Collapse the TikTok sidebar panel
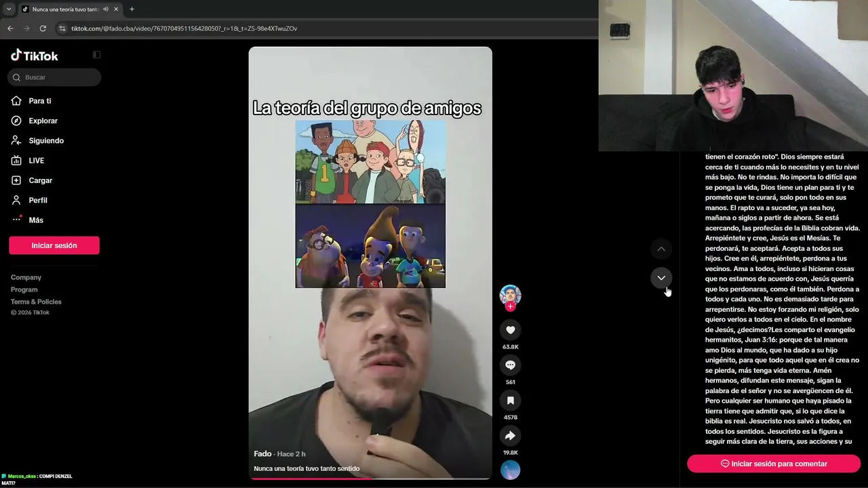868x488 pixels. (x=96, y=55)
